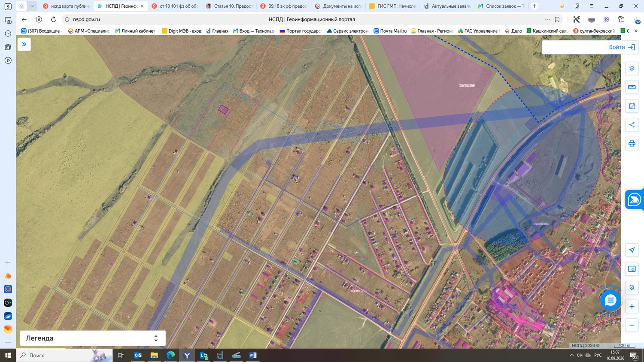The width and height of the screenshot is (644, 362).
Task: Zoom in on the map
Action: click(x=632, y=306)
